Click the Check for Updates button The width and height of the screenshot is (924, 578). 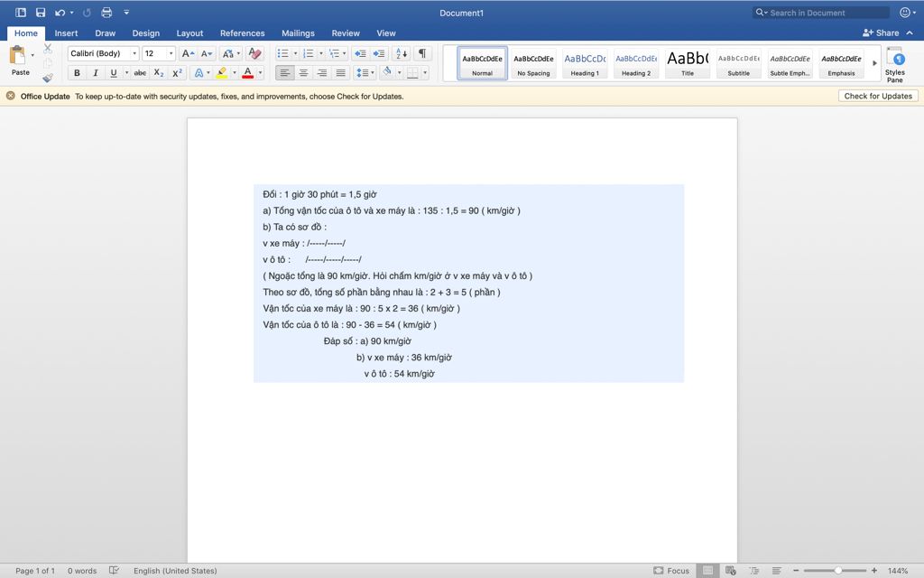877,96
